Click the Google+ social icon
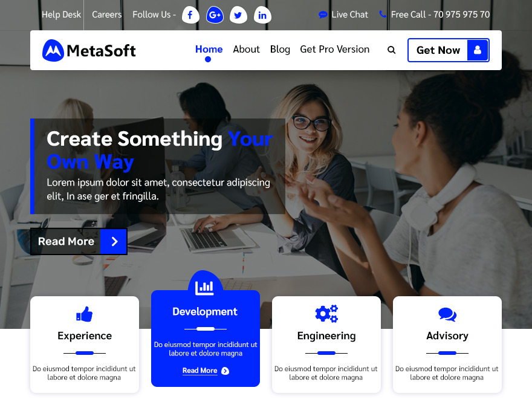 215,15
